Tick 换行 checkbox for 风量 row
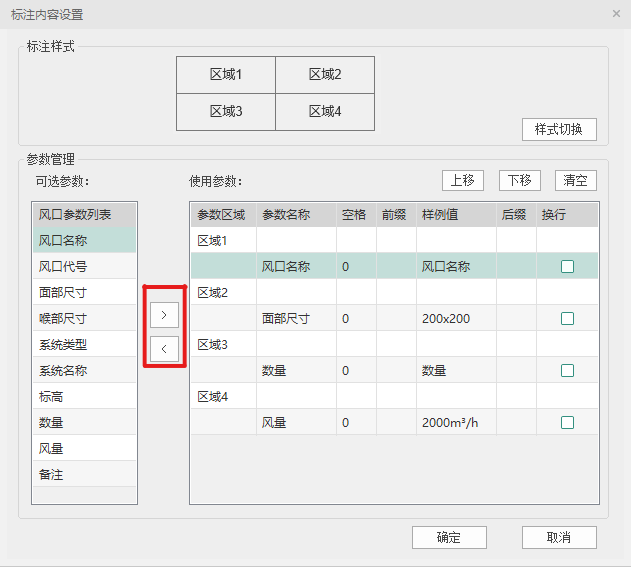The height and width of the screenshot is (567, 631). 567,423
